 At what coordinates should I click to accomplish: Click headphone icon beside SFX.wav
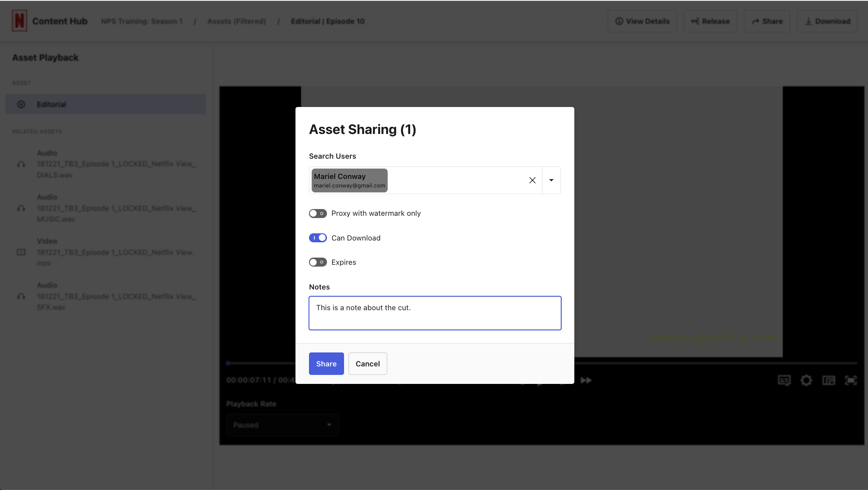21,297
